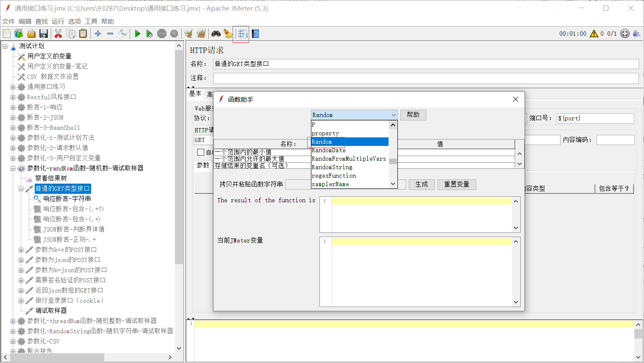
Task: Click the Reset Search icon
Action: click(228, 34)
